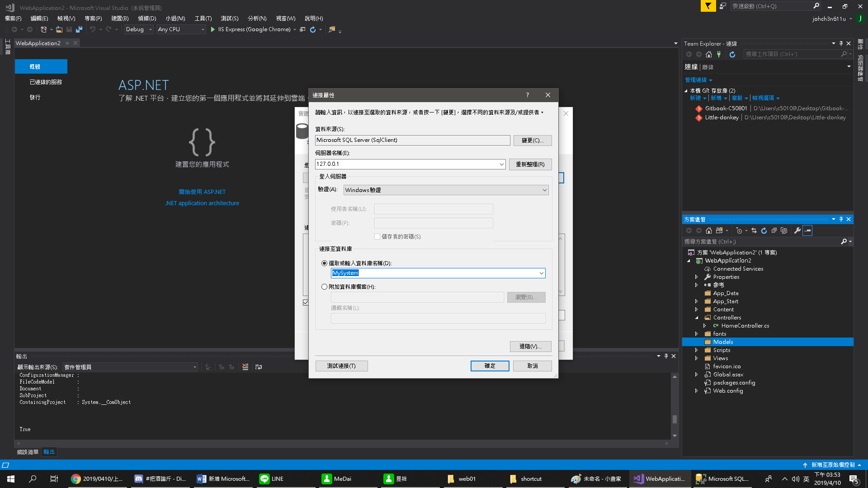
Task: Click the Change data source button
Action: point(533,141)
